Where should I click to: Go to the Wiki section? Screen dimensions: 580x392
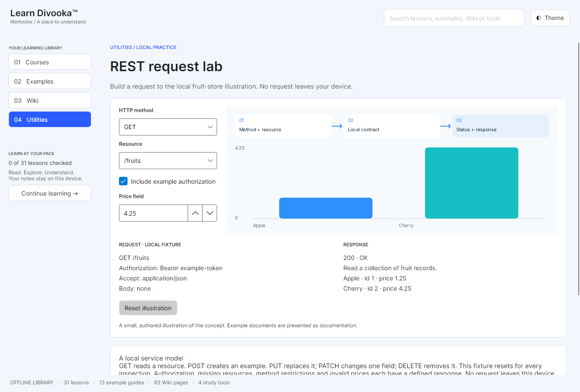(50, 100)
